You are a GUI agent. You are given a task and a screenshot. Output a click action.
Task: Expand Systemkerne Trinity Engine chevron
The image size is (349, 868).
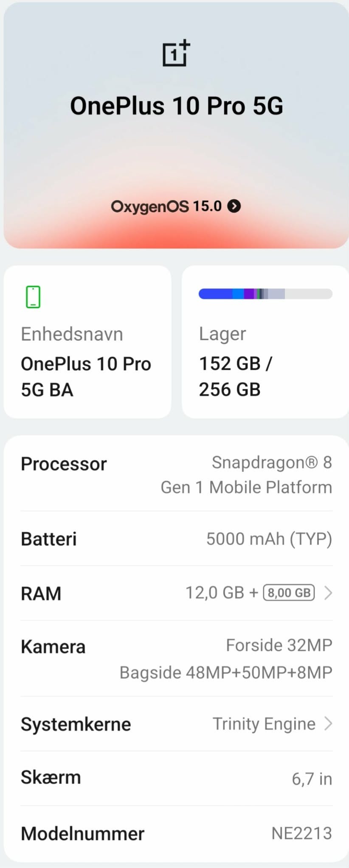(328, 724)
